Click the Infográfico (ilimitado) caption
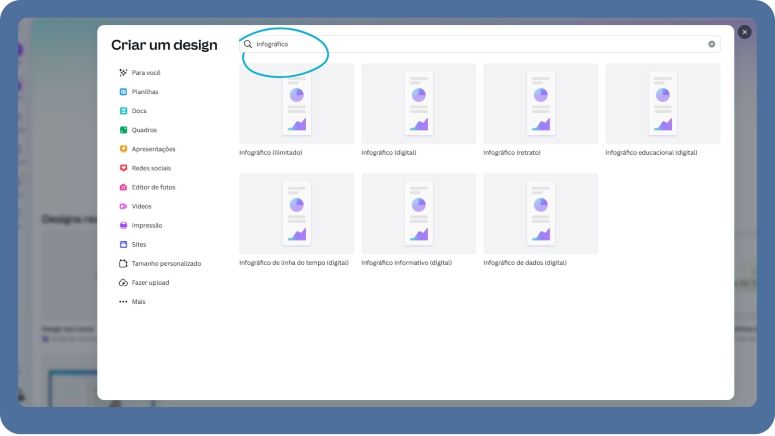The height and width of the screenshot is (436, 775). click(271, 153)
